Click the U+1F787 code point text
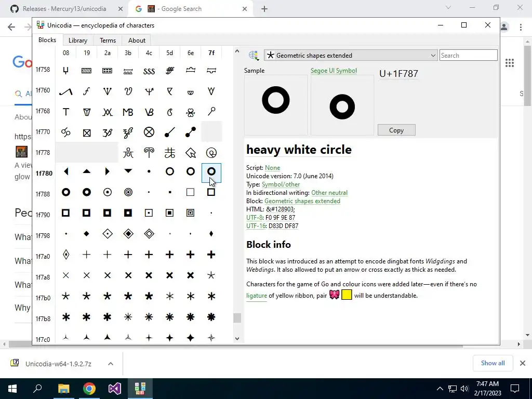The width and height of the screenshot is (532, 399). point(398,74)
